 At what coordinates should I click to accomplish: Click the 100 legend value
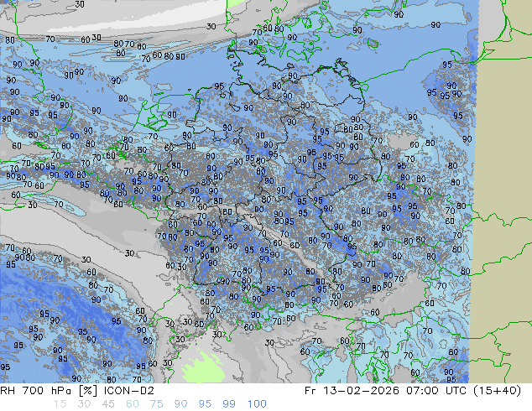257,404
